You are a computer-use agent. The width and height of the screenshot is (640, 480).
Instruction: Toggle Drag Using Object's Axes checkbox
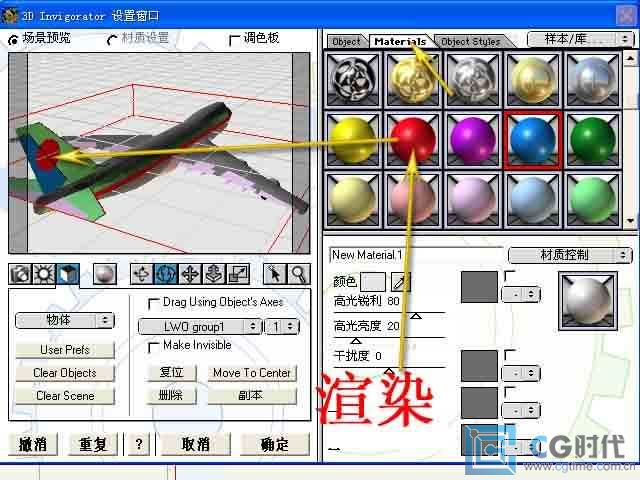(153, 303)
